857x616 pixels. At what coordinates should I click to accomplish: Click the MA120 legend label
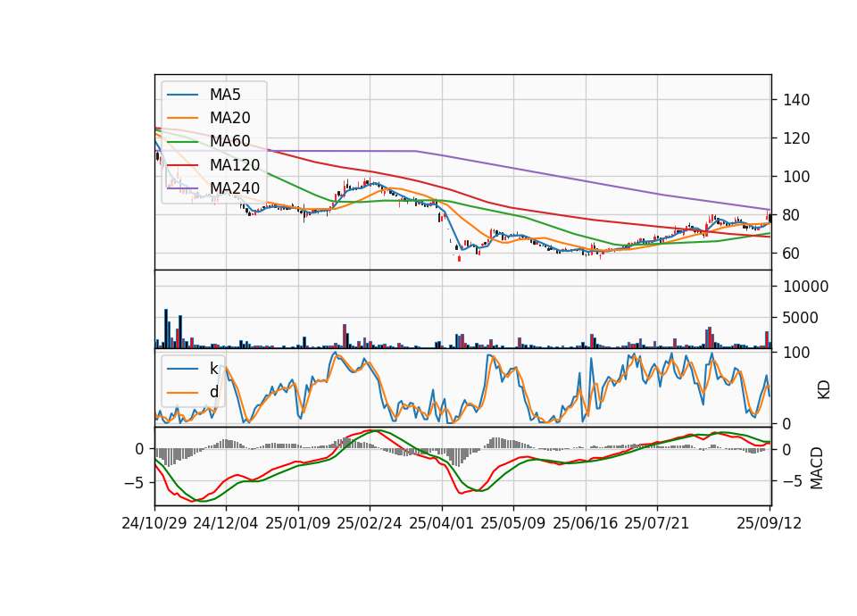(x=235, y=165)
